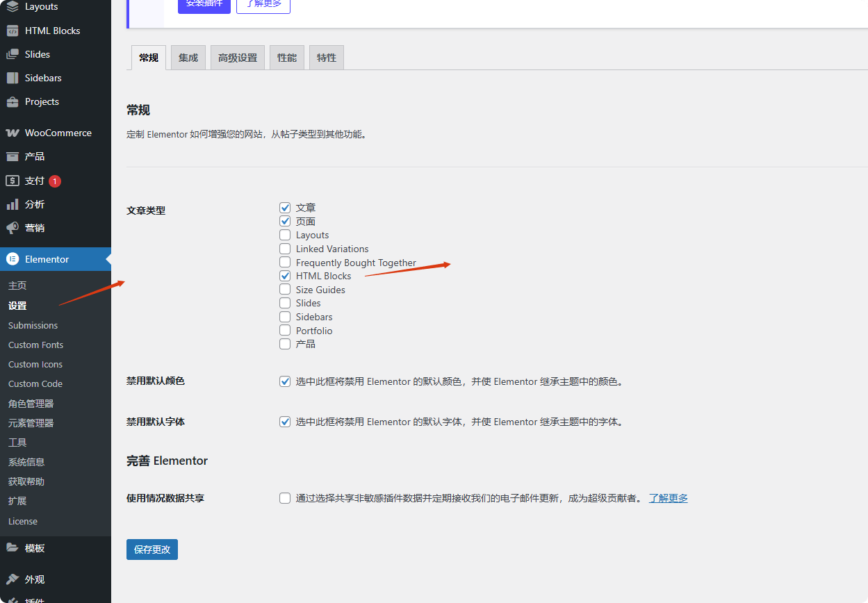
Task: Click the Slides icon in sidebar
Action: pyautogui.click(x=13, y=54)
